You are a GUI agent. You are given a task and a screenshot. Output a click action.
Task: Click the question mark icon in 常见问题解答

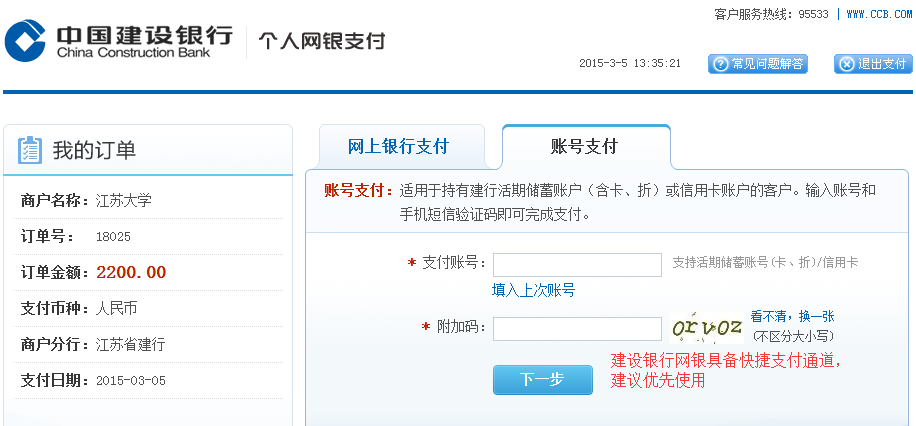tap(721, 64)
